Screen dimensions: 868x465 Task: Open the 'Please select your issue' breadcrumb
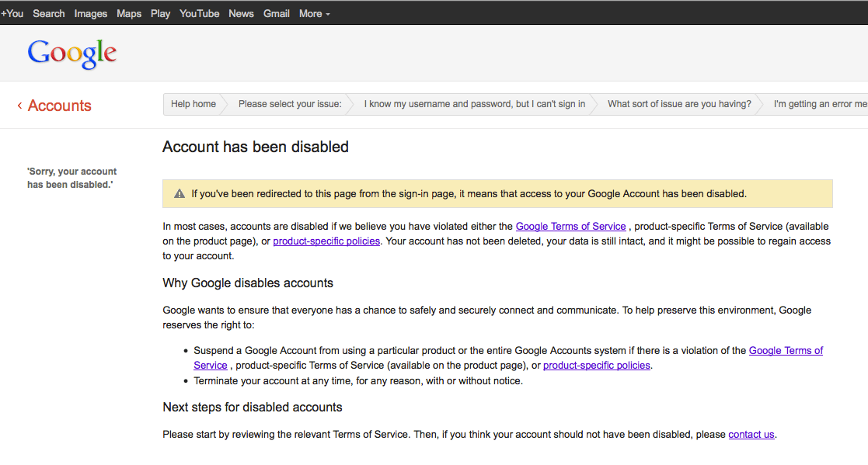click(x=291, y=103)
